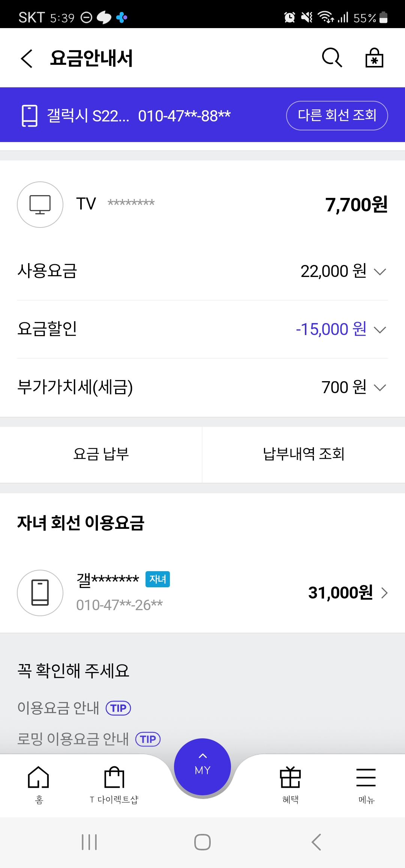Open T 다이렉트샵 from bottom bar
The width and height of the screenshot is (405, 868).
coord(114,783)
